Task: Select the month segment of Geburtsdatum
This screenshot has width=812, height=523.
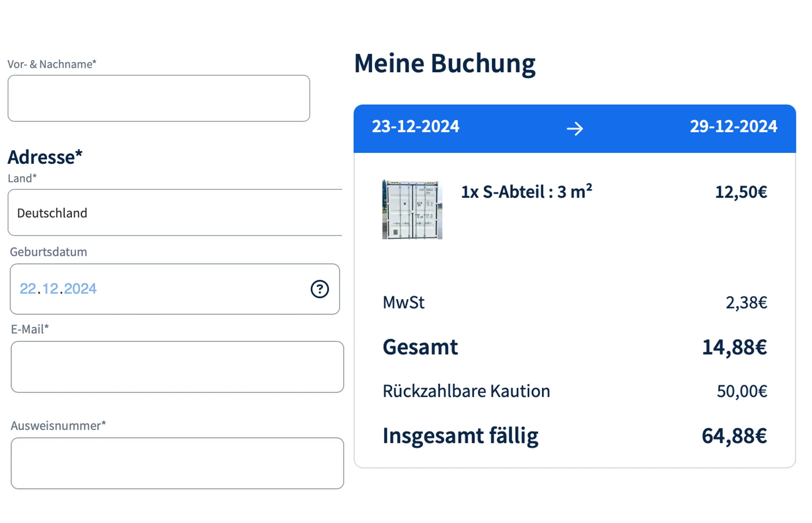Action: tap(50, 289)
